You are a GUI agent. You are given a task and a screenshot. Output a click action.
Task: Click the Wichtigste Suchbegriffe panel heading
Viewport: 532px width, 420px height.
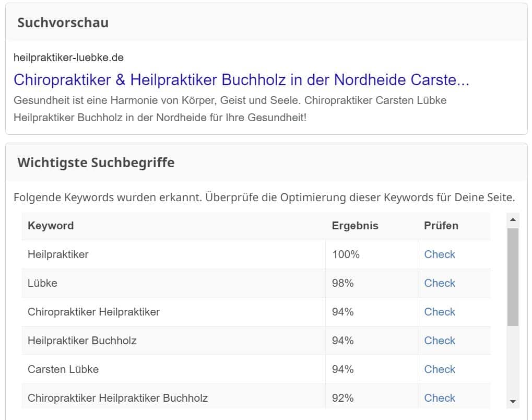(x=96, y=162)
